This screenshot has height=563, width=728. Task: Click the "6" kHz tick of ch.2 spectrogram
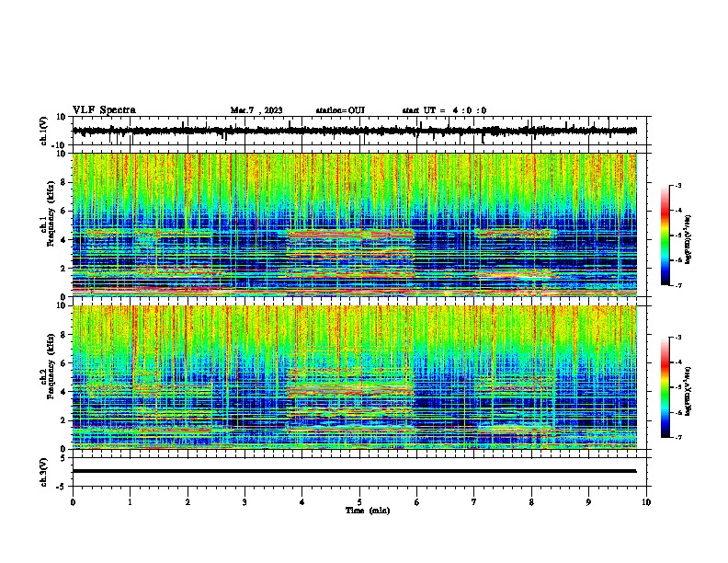point(64,363)
